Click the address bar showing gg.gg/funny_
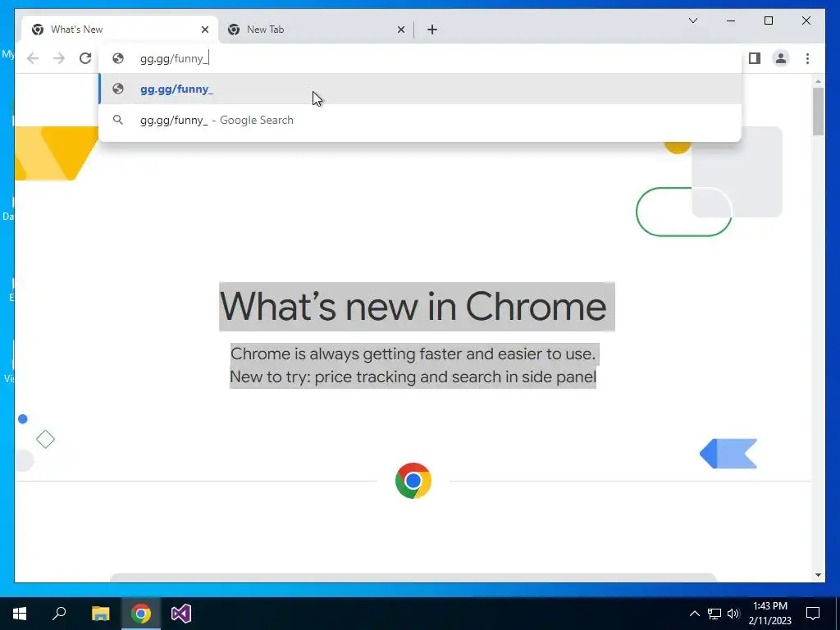 click(x=421, y=58)
